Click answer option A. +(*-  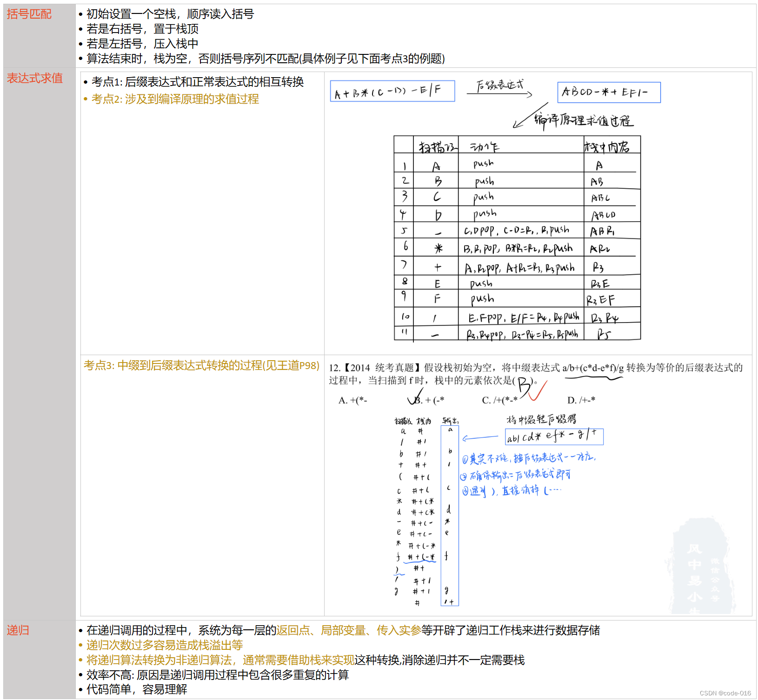pyautogui.click(x=353, y=400)
